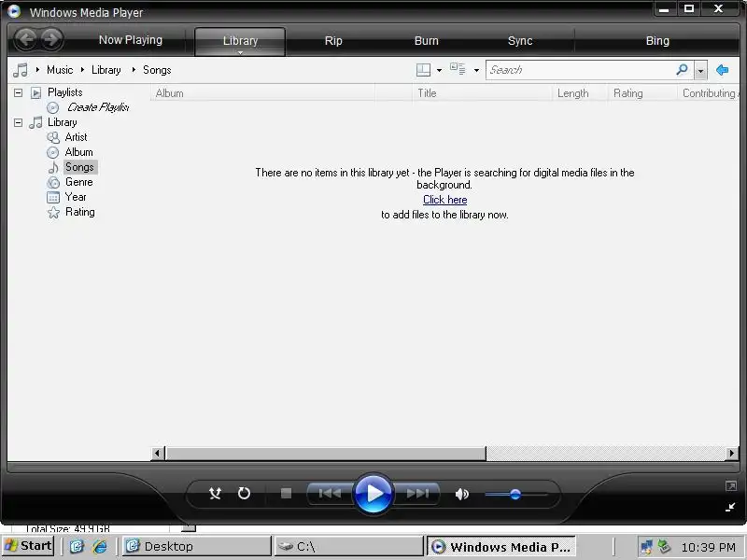
Task: Skip to the previous track
Action: [x=330, y=494]
